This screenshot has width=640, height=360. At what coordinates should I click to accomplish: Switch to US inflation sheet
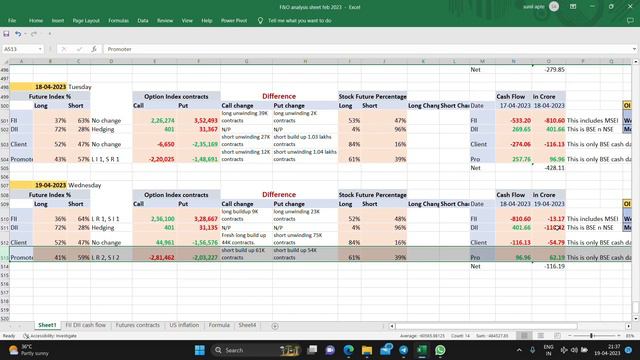pyautogui.click(x=184, y=325)
